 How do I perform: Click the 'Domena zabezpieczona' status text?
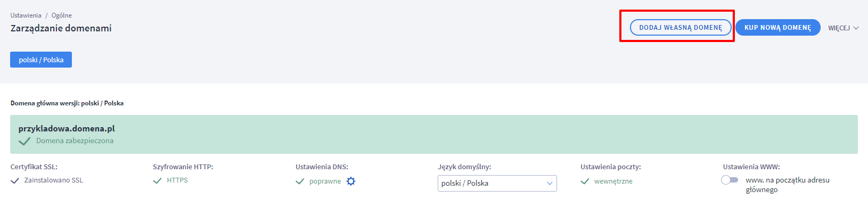pyautogui.click(x=75, y=141)
